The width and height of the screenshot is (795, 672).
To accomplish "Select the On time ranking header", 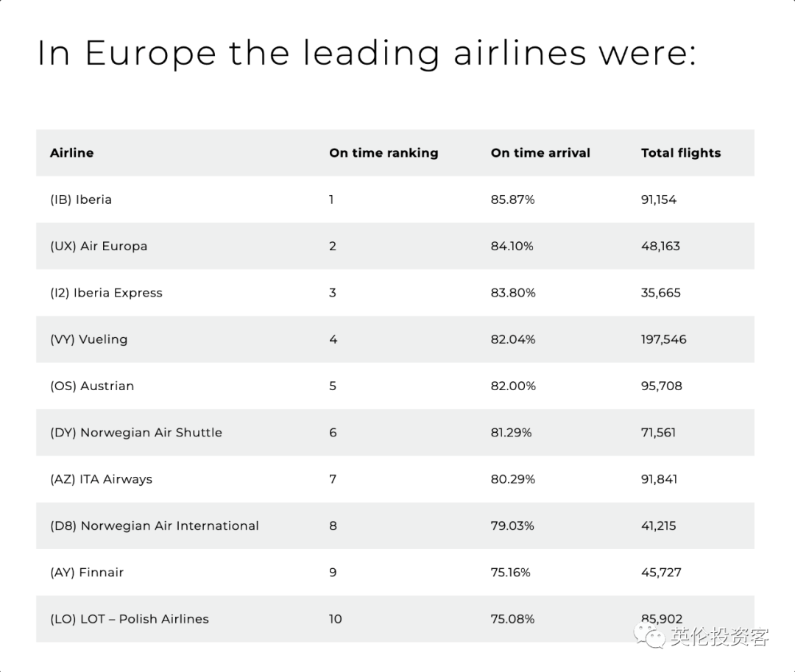I will coord(384,152).
